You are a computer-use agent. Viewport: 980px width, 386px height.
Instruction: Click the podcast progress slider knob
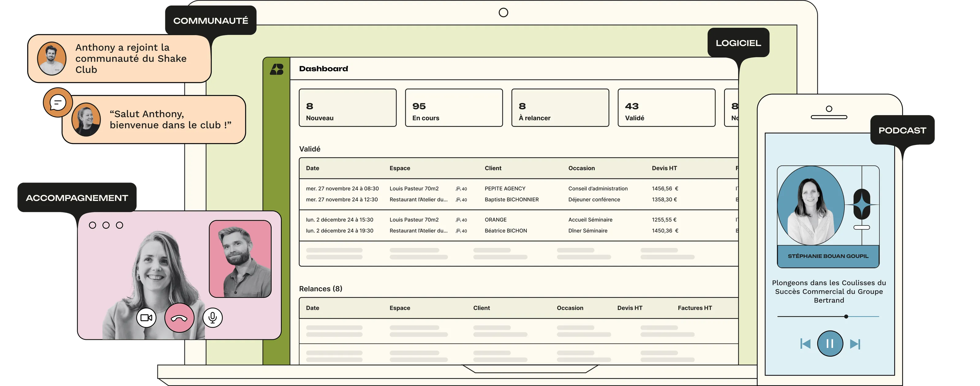coord(846,316)
